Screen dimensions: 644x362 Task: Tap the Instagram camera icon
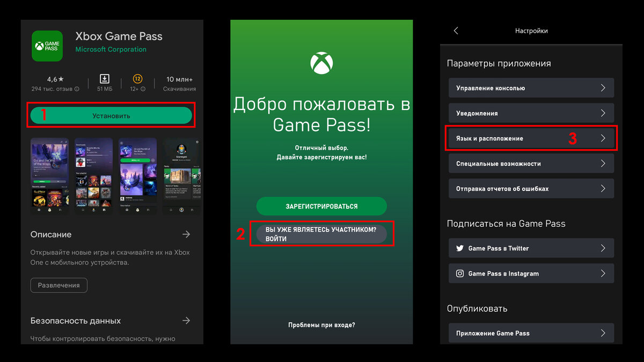point(460,274)
